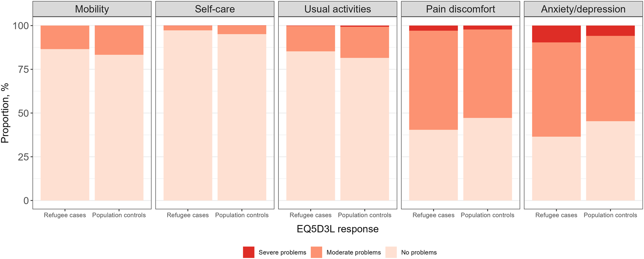Click Refugee cases label under Mobility panel
Viewport: 644px width, 259px height.
pos(65,215)
